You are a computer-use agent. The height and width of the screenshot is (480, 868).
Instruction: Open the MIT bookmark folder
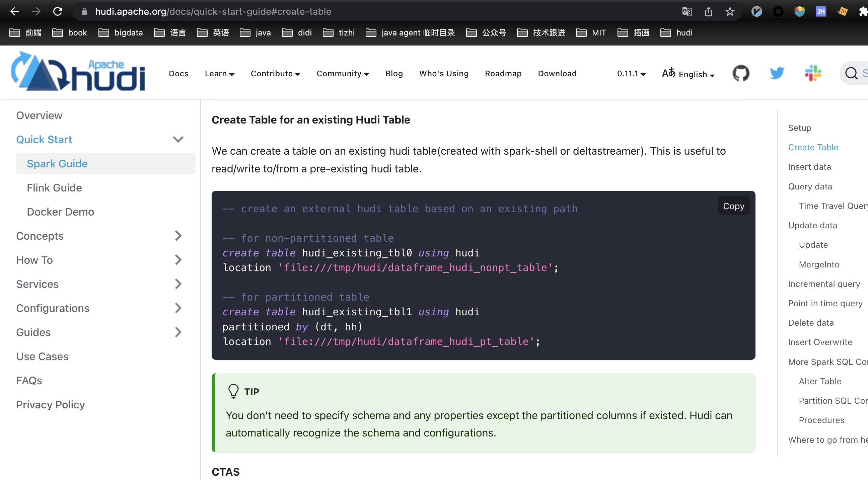tap(591, 33)
